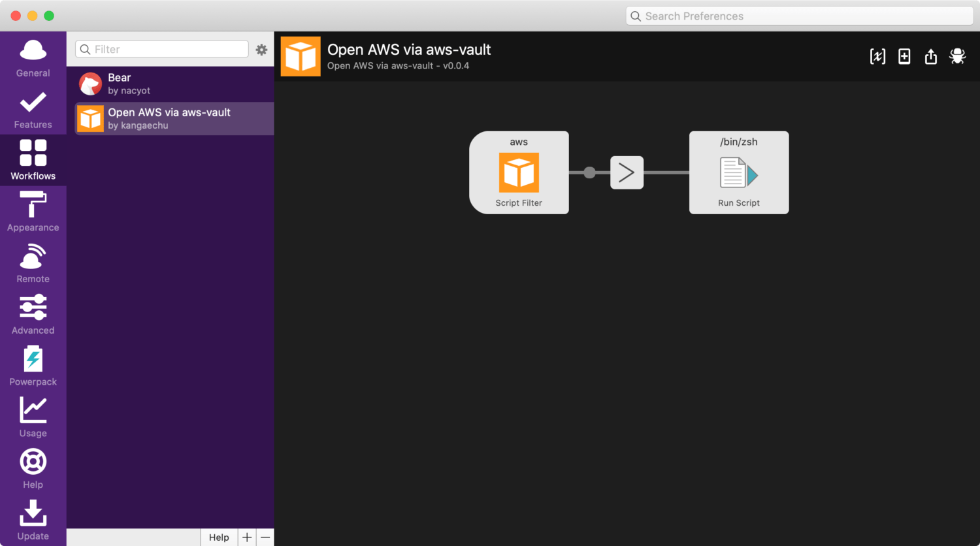980x546 pixels.
Task: Click the Help button below workflow list
Action: 219,537
